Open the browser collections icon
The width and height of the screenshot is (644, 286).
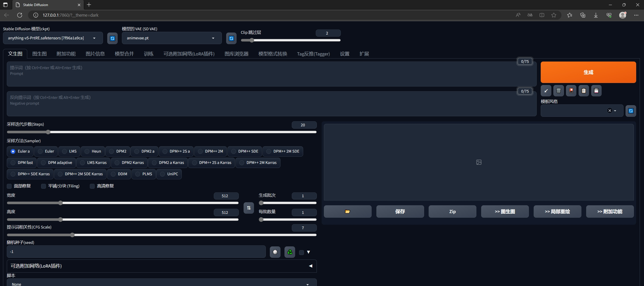(583, 15)
